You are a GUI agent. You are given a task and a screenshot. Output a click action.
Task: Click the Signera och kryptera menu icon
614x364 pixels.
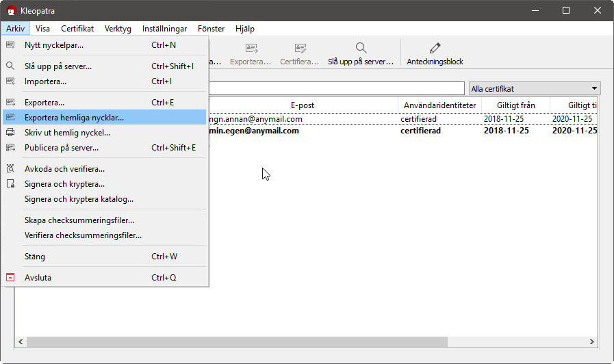(10, 184)
